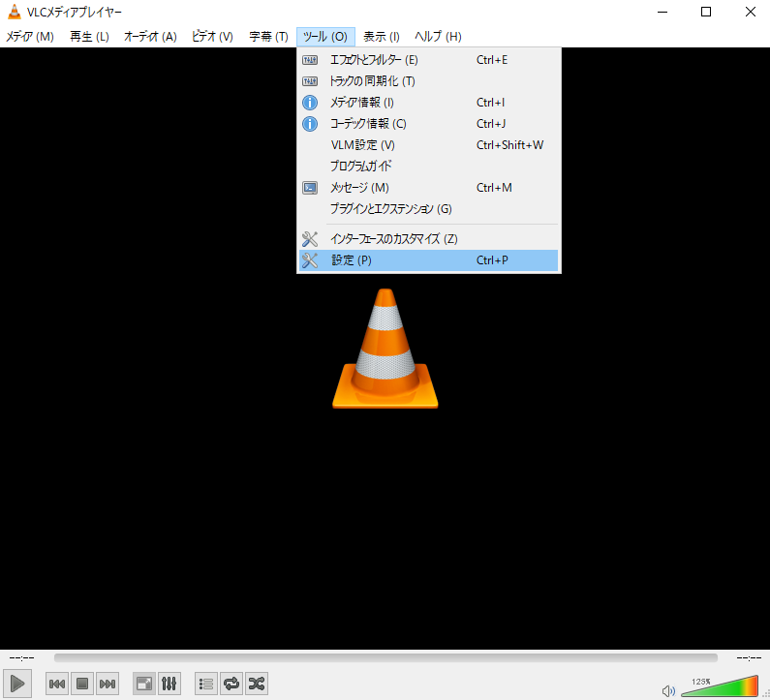The image size is (770, 700).
Task: Open the ヘルプ (H) menu
Action: tap(438, 37)
